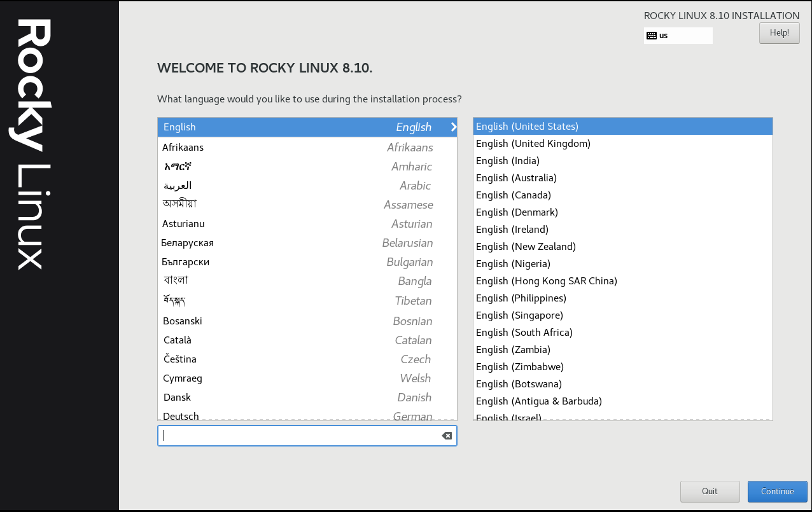Select English (Canada) locale
This screenshot has height=512, width=812.
pyautogui.click(x=623, y=195)
